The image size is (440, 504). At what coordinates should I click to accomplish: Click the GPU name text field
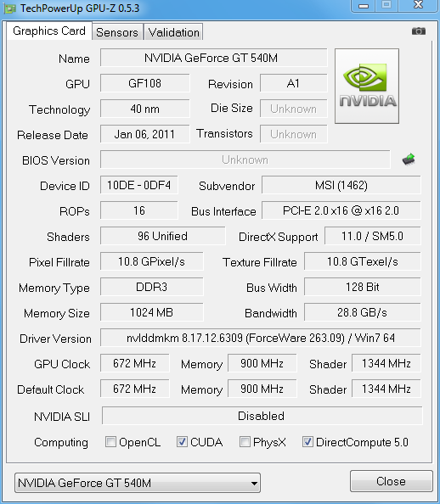(214, 58)
